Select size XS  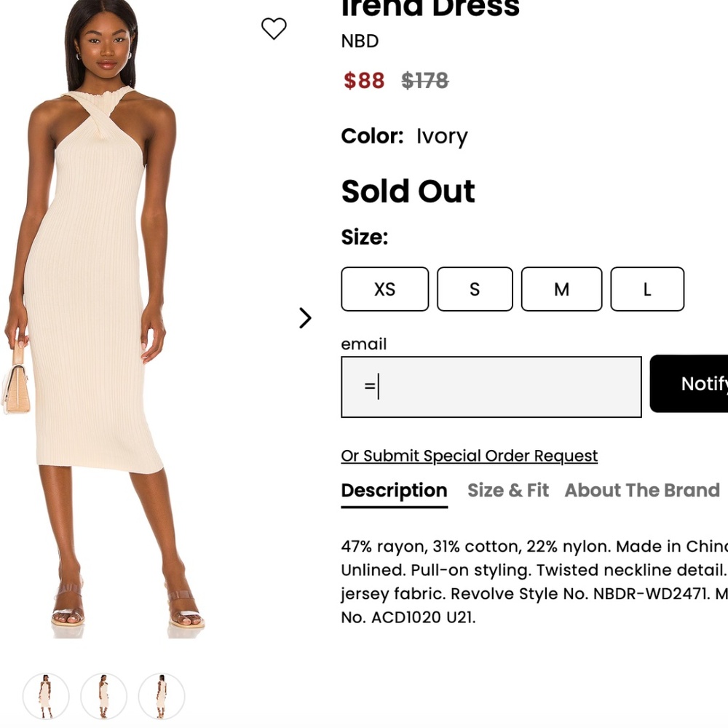(384, 289)
